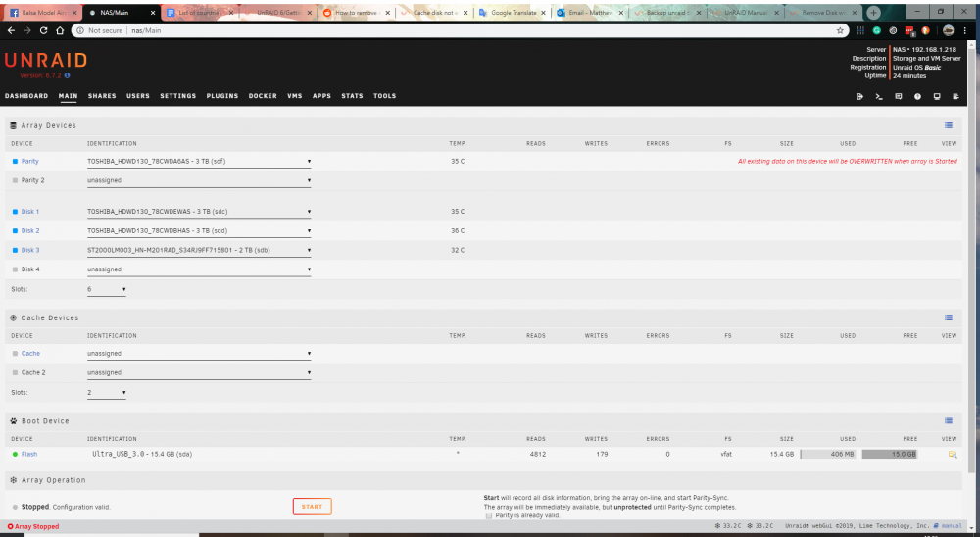Toggle view icon for Array Devices section
This screenshot has width=980, height=537.
point(949,125)
